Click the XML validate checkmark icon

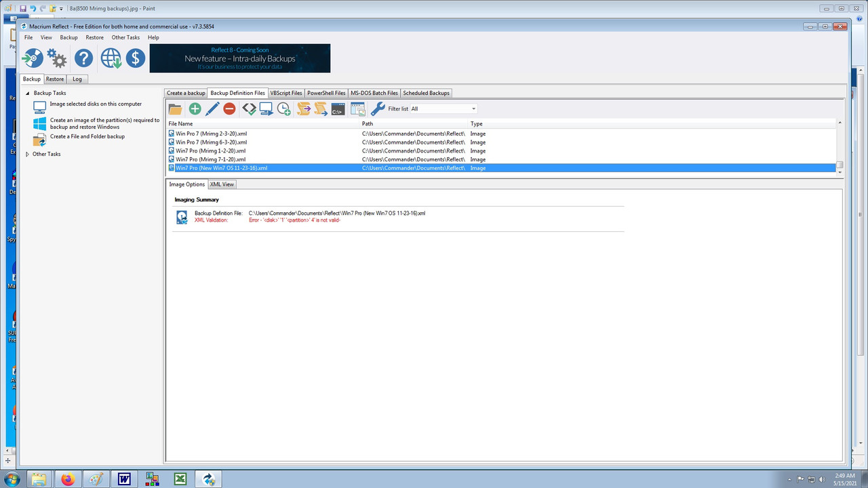click(249, 108)
